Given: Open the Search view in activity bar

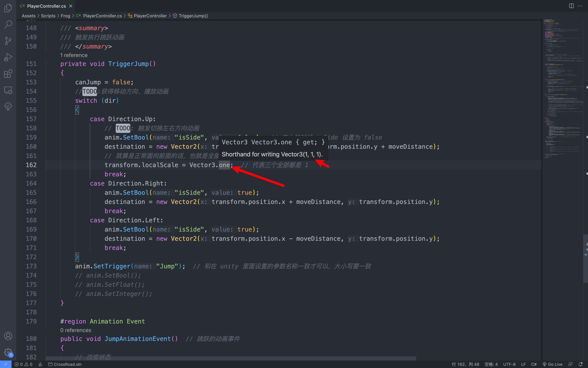Looking at the screenshot, I should tap(8, 24).
